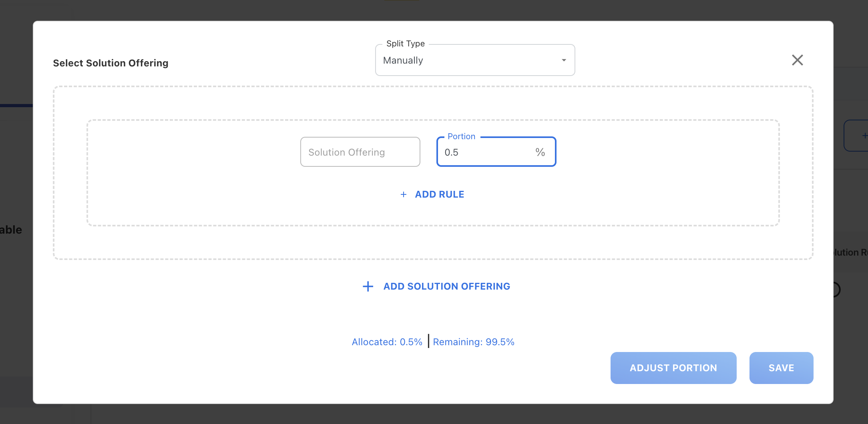The image size is (868, 424).
Task: Click the Add Rule text link
Action: pos(439,194)
